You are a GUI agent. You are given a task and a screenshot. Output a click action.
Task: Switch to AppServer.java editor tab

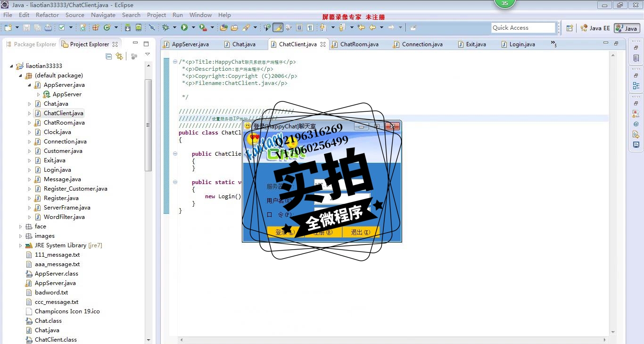point(186,44)
